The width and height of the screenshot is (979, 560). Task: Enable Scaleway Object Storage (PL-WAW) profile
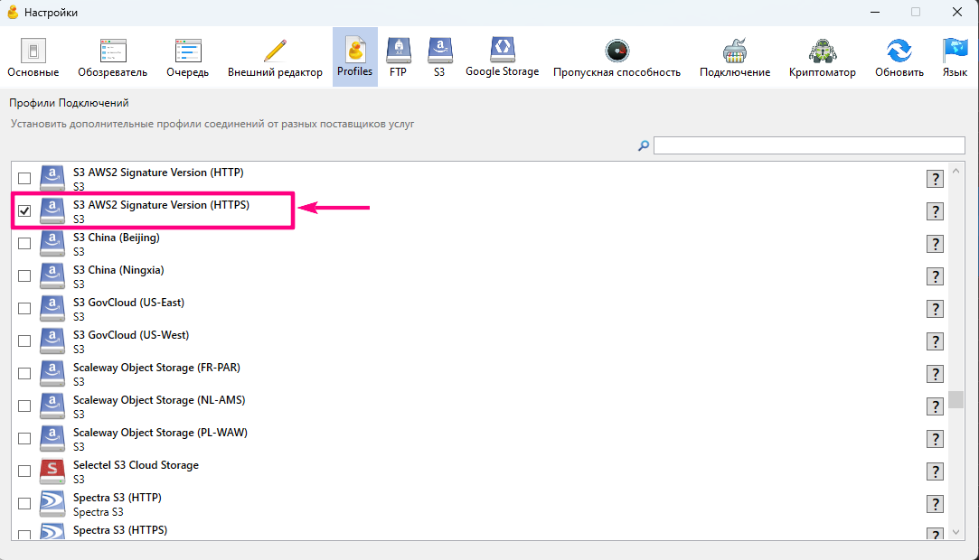(x=24, y=438)
